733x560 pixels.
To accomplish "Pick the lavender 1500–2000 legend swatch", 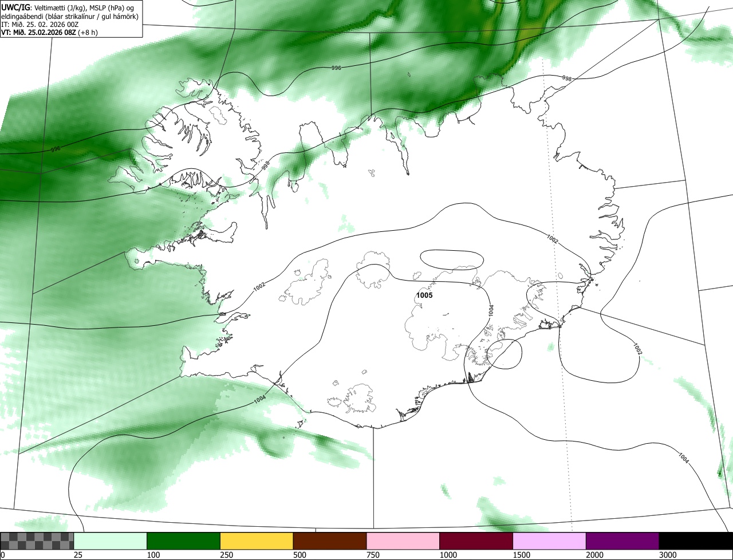I will (549, 541).
